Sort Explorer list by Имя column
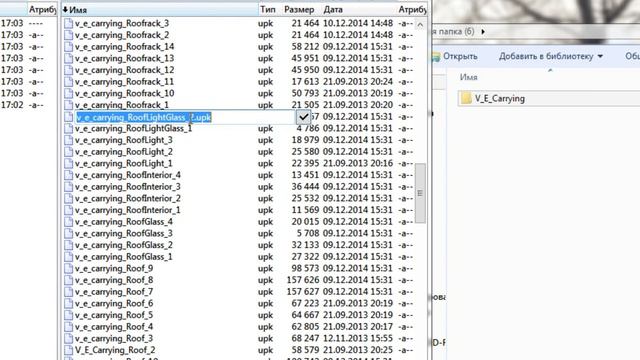This screenshot has width=640, height=360. (x=469, y=77)
